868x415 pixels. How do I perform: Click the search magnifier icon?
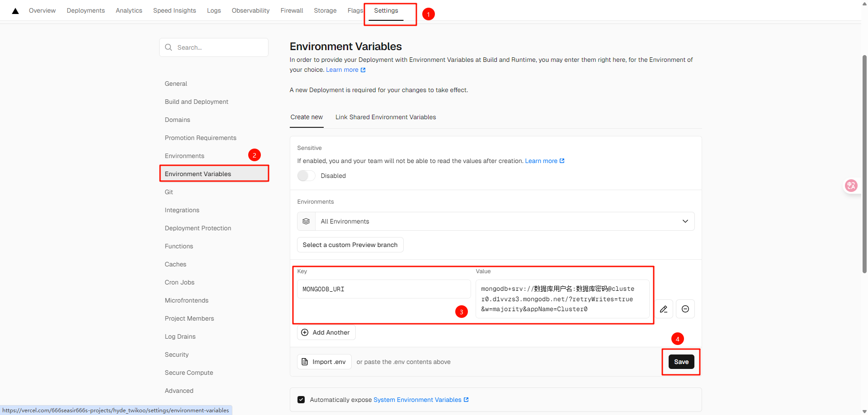[x=169, y=47]
